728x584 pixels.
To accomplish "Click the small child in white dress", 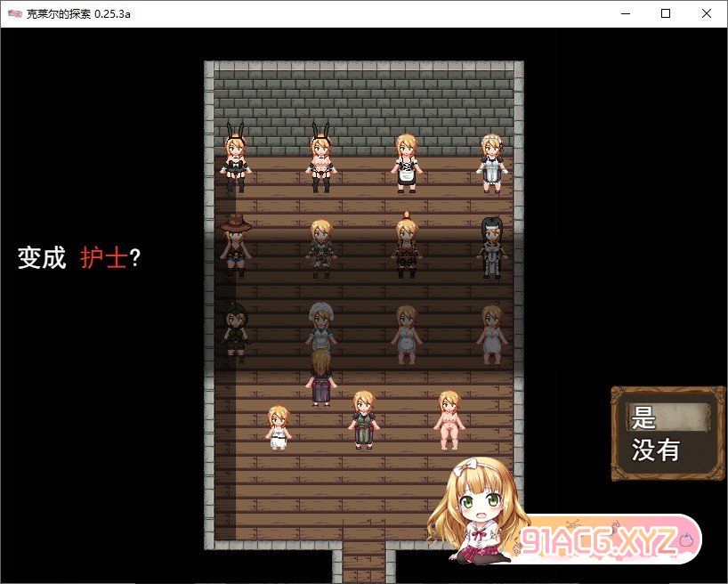I will pyautogui.click(x=278, y=426).
